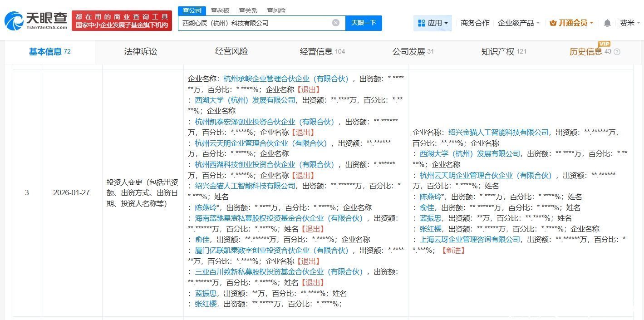
Task: Select the 查老板 search mode tab
Action: 220,10
